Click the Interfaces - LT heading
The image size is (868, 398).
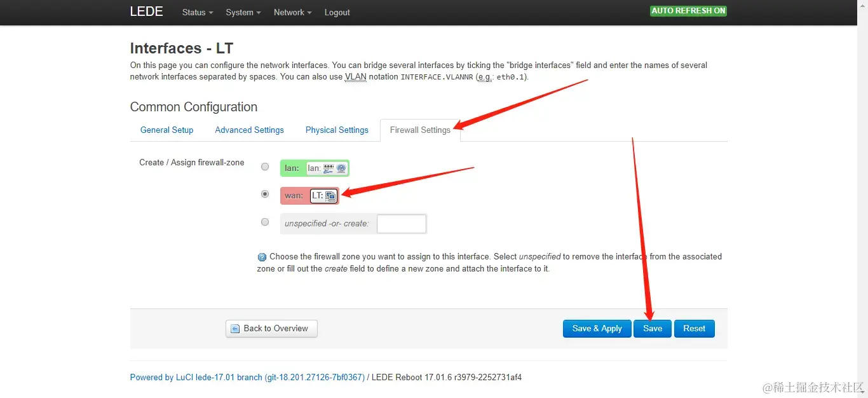click(x=182, y=48)
